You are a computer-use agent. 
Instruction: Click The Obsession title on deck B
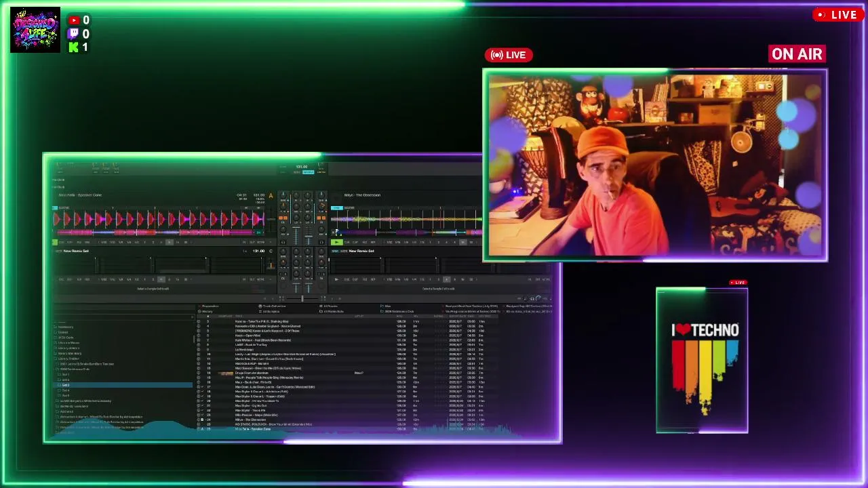(x=363, y=195)
